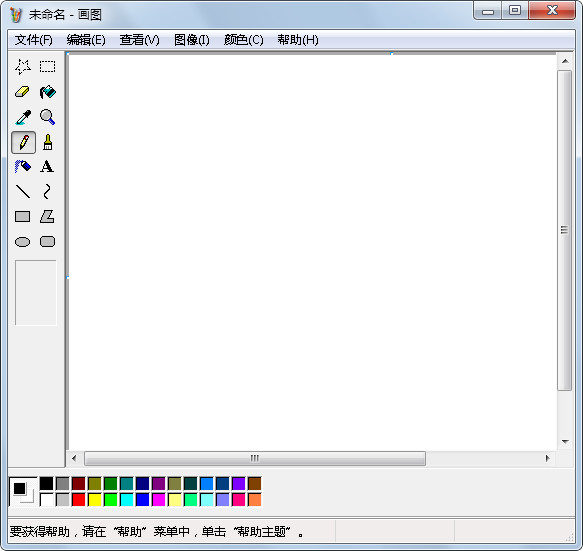This screenshot has height=551, width=583.
Task: Choose the Brush tool
Action: [x=48, y=142]
